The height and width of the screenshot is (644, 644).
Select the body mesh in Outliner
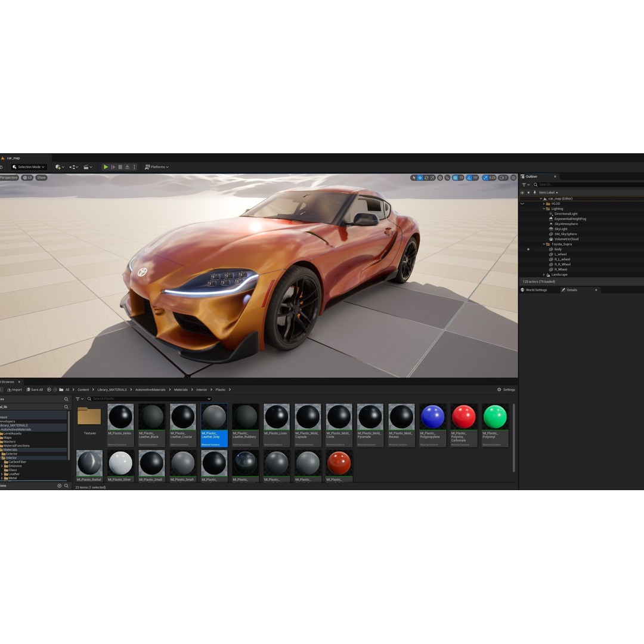pyautogui.click(x=558, y=249)
